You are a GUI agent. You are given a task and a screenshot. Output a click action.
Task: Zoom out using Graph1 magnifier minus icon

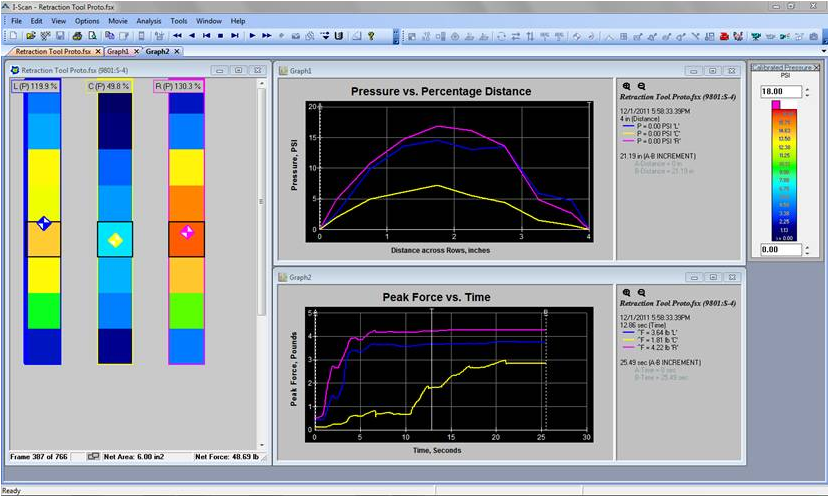641,87
